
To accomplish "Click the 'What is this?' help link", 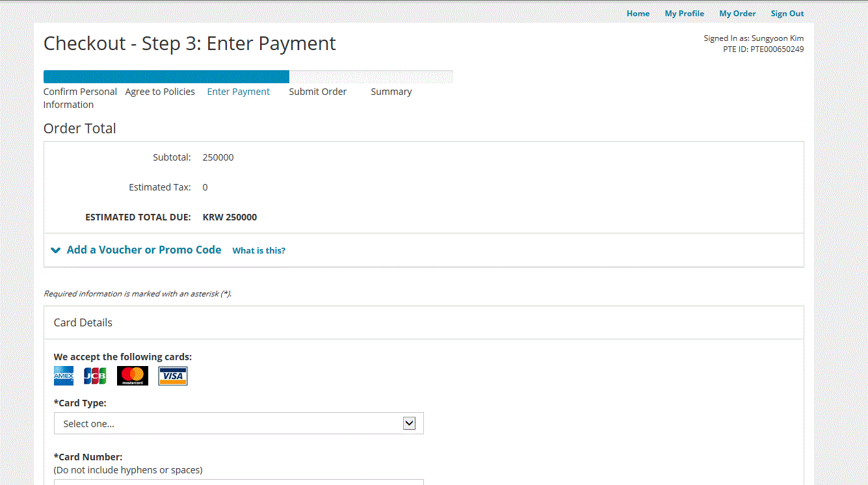I will [259, 250].
